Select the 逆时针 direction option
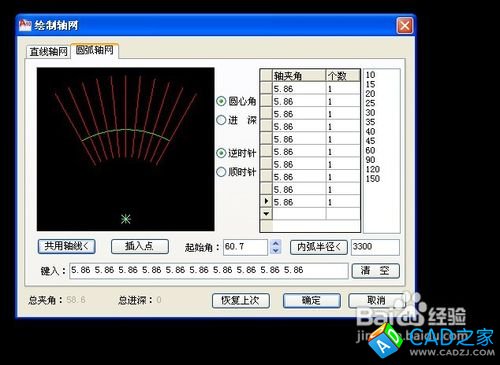The image size is (500, 365). tap(236, 153)
